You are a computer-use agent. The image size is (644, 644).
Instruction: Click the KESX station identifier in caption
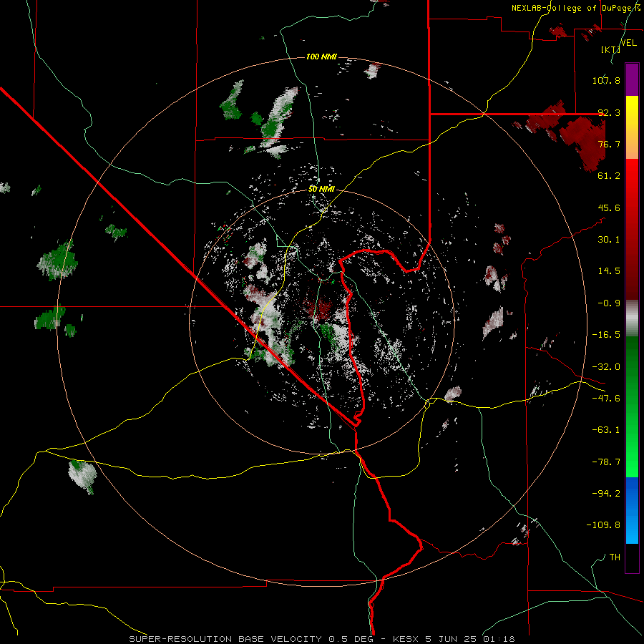point(406,639)
